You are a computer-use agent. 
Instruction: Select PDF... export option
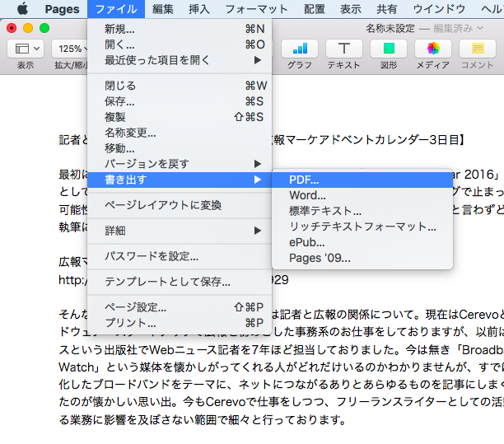click(304, 180)
